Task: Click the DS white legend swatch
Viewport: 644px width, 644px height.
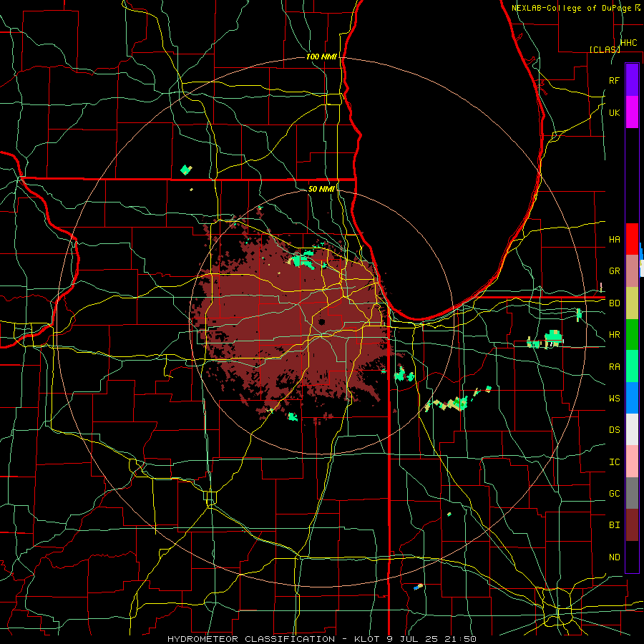Action: (x=632, y=429)
